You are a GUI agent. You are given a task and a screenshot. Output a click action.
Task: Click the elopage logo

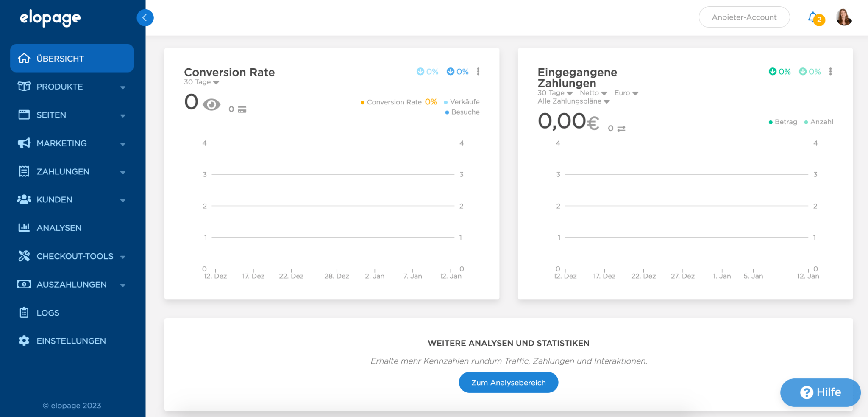(x=50, y=18)
